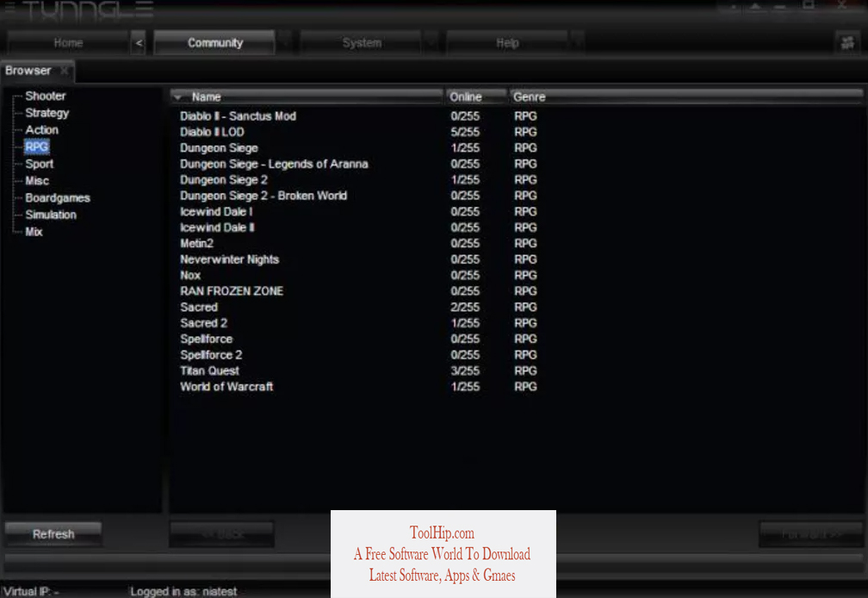Click the Back navigation button
This screenshot has width=868, height=598.
point(221,534)
